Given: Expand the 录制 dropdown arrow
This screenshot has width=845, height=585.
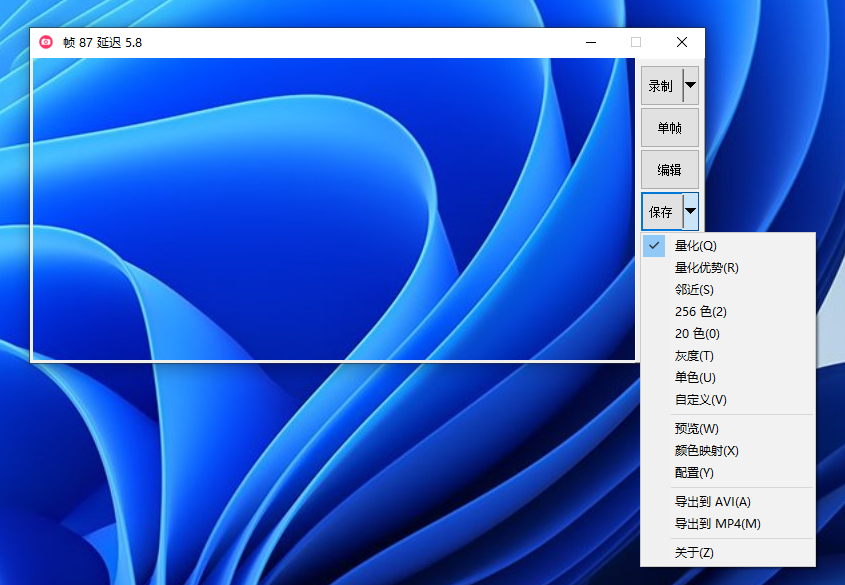Looking at the screenshot, I should pyautogui.click(x=690, y=86).
